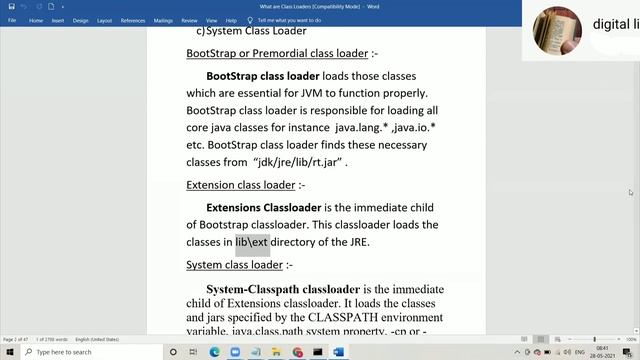Screen dimensions: 640x360
Task: Select the Help tab
Action: 231,20
